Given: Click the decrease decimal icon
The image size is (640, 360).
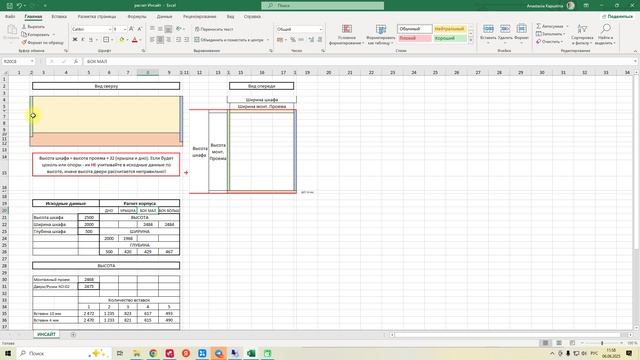Looking at the screenshot, I should pyautogui.click(x=320, y=40).
